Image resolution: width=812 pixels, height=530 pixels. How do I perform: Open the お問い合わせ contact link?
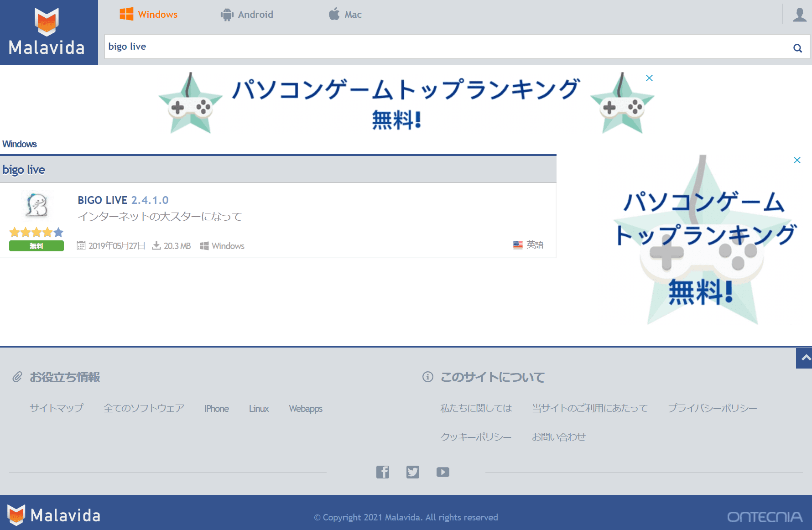coord(559,437)
